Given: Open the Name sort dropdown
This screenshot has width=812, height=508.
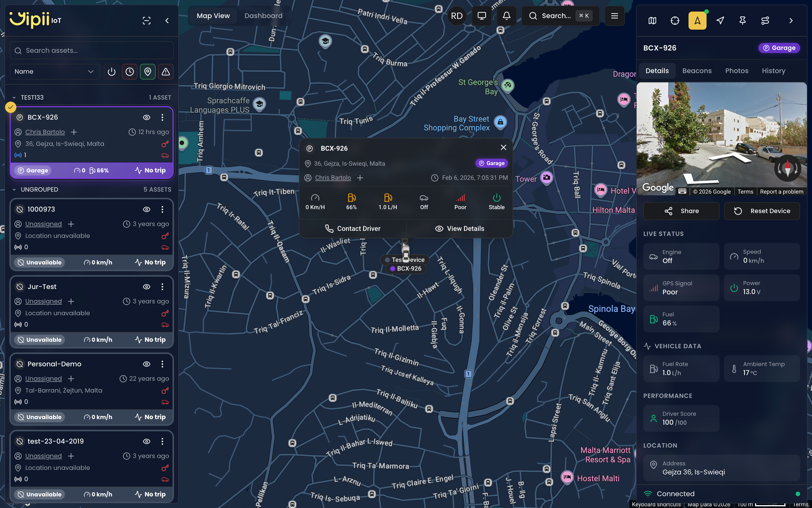Looking at the screenshot, I should click(x=55, y=72).
